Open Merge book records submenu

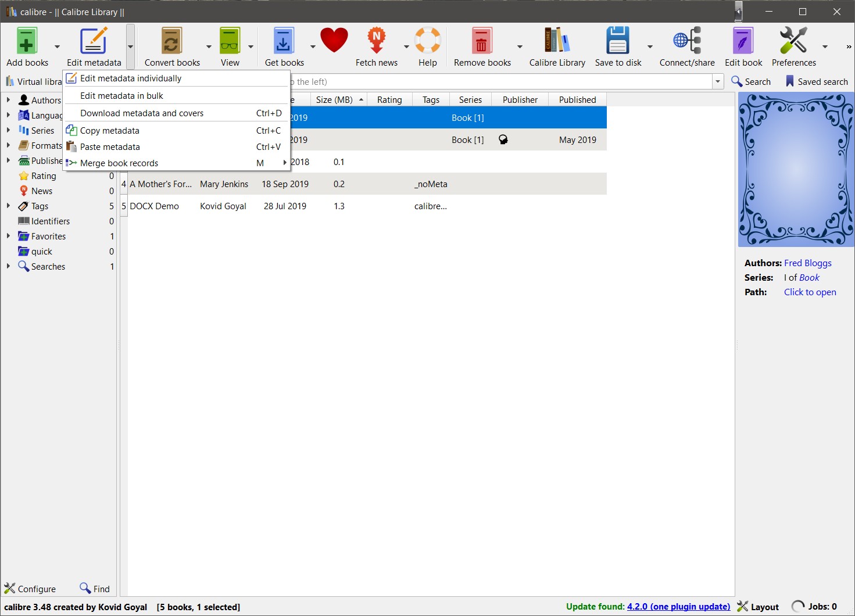tap(176, 163)
